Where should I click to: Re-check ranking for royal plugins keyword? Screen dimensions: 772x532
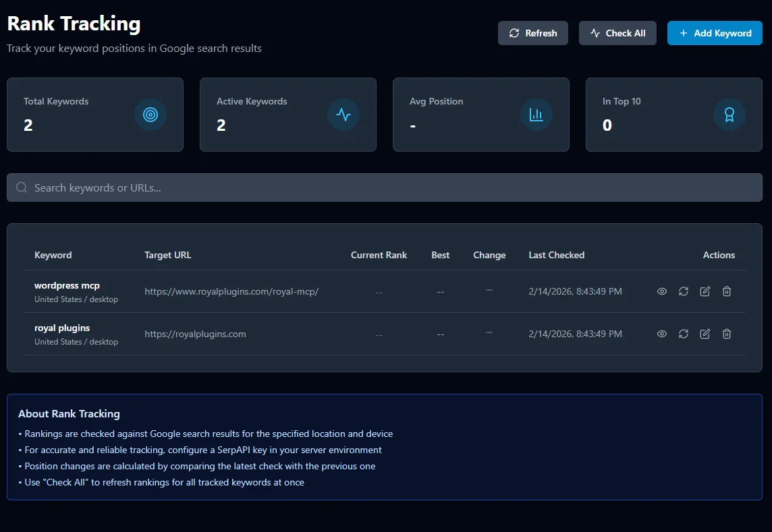683,334
